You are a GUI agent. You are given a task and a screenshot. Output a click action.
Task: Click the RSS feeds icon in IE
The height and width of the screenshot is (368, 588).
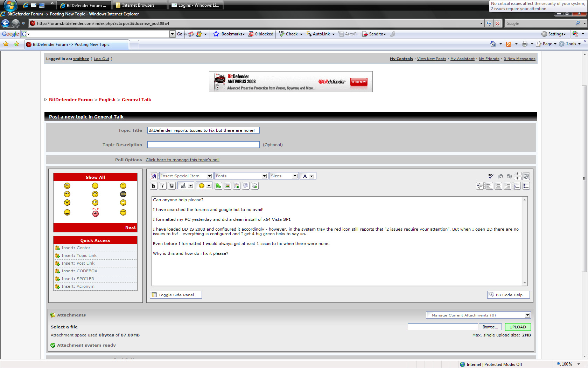(509, 44)
